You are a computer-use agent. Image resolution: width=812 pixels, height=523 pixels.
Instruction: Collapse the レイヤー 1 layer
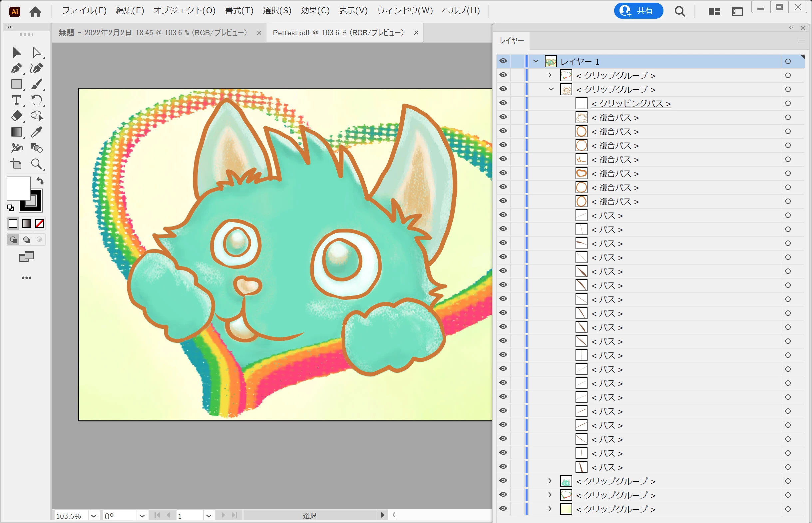[536, 62]
